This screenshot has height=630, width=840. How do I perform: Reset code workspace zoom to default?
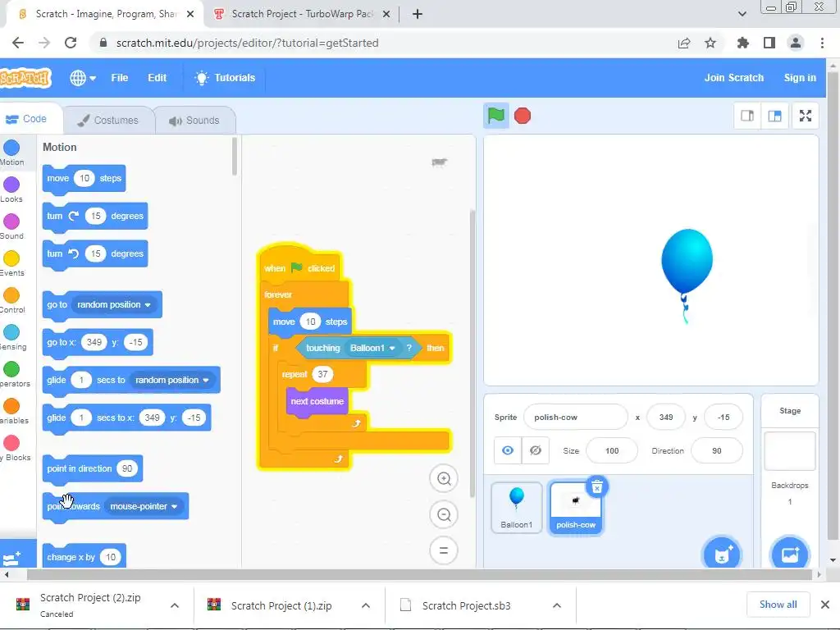pos(444,550)
